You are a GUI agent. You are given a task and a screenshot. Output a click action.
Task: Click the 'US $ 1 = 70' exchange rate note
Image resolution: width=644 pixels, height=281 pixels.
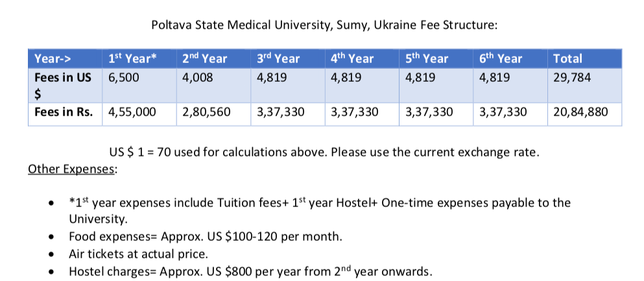(324, 153)
